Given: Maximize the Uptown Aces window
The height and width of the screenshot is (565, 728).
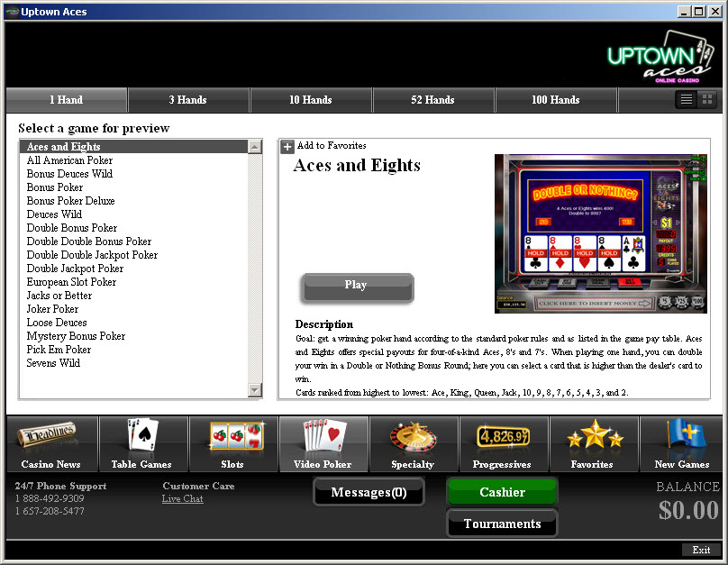Looking at the screenshot, I should click(x=699, y=12).
